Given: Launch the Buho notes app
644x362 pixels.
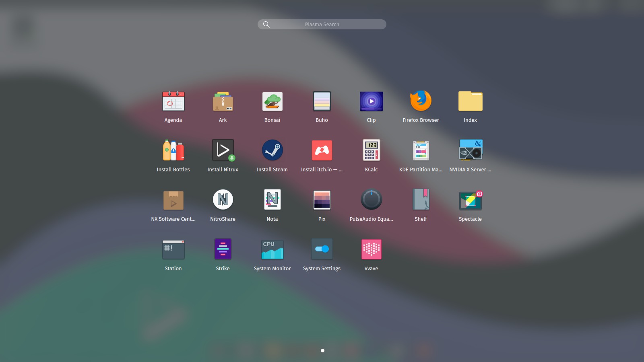Looking at the screenshot, I should pos(322,101).
